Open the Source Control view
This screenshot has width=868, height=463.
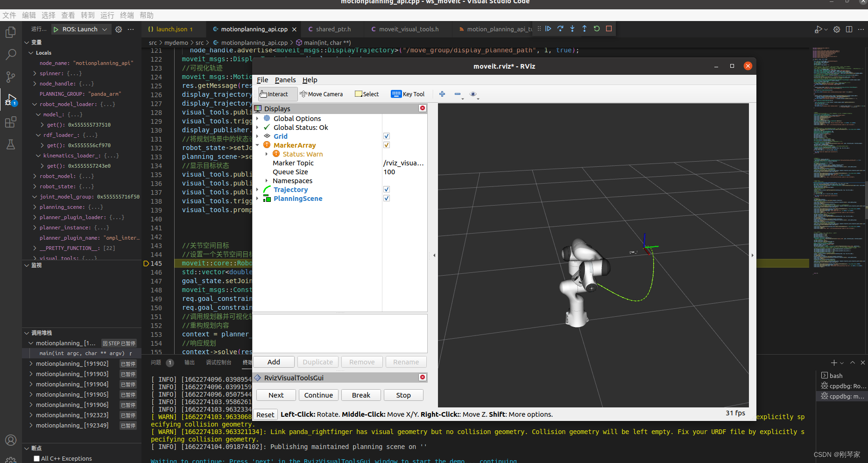tap(10, 77)
